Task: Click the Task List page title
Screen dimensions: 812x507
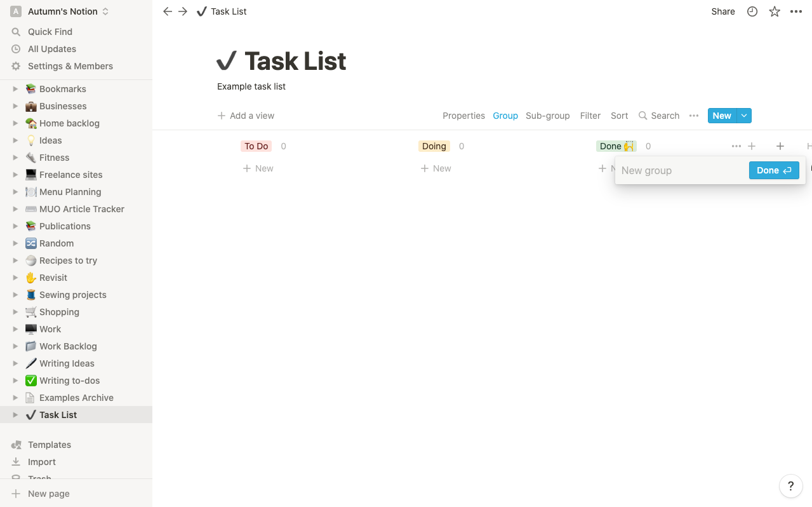Action: click(x=295, y=61)
